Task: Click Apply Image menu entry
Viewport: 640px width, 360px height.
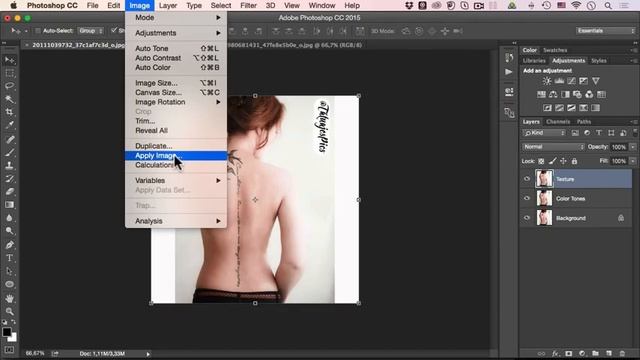Action: tap(176, 156)
